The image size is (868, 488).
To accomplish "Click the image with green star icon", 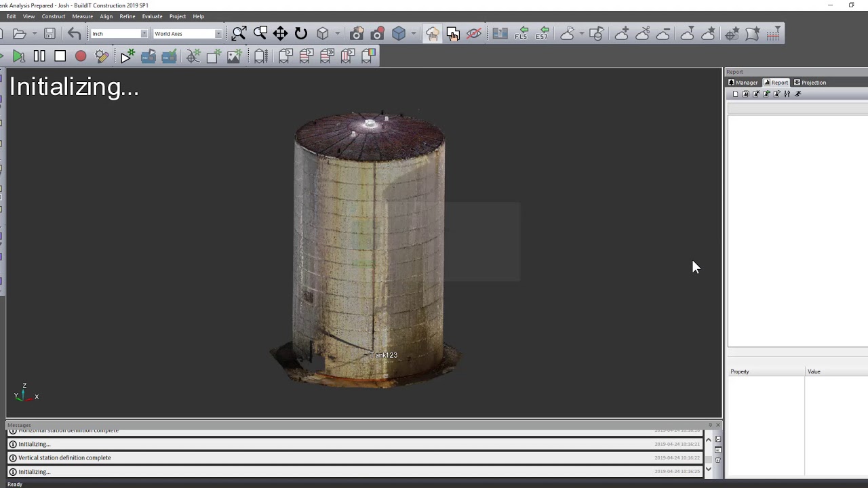I will 234,56.
